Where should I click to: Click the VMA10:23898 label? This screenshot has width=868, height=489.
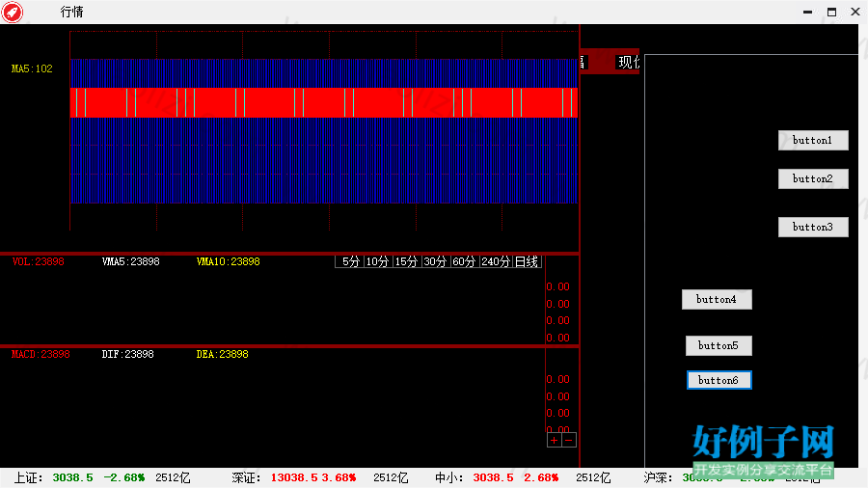click(228, 261)
